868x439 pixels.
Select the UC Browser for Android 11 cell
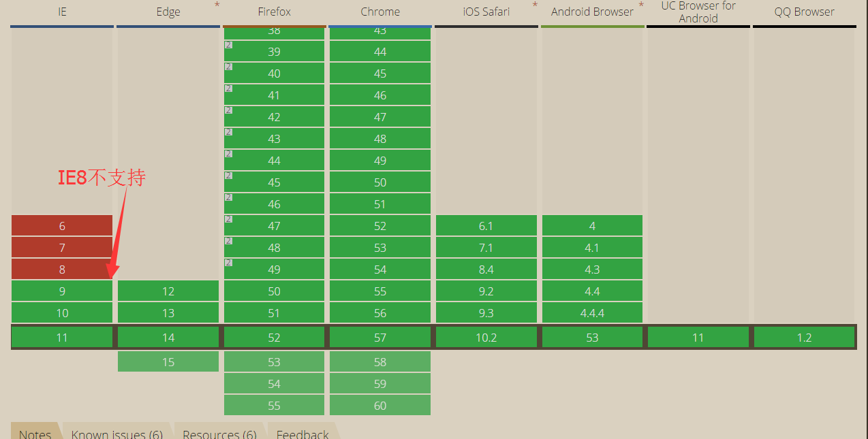[x=698, y=338]
